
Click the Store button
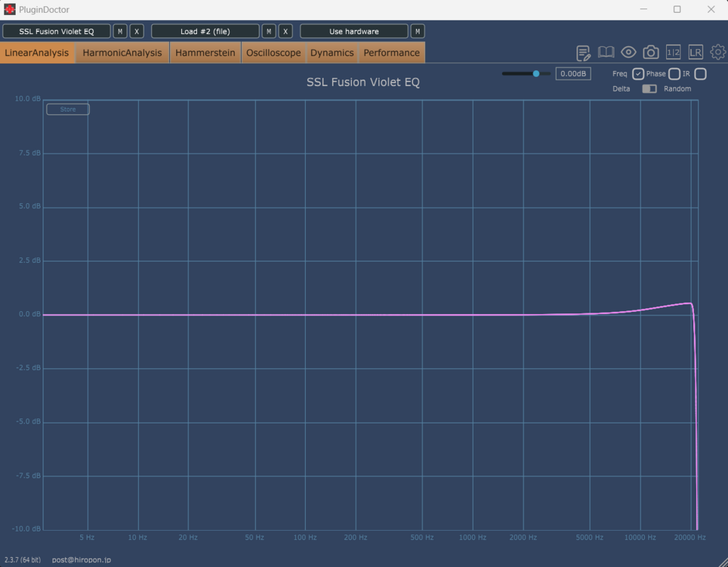pos(68,109)
